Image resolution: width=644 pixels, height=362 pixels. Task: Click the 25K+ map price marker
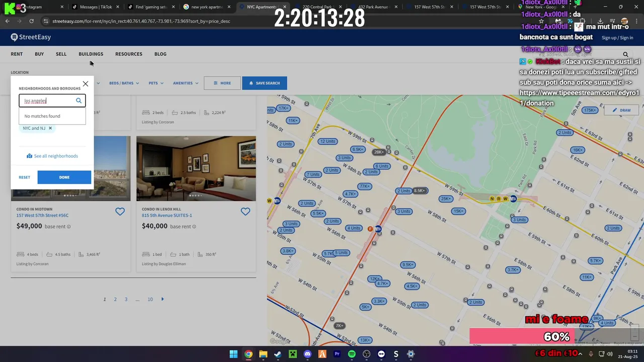click(446, 199)
